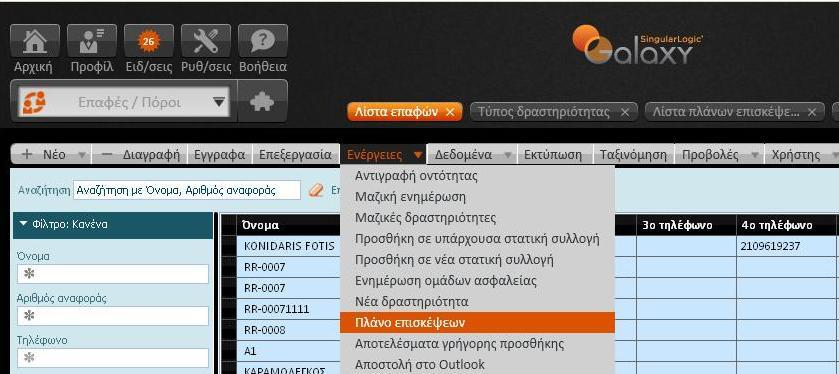Select the RR-0008 row
The image size is (839, 374).
coord(289,330)
